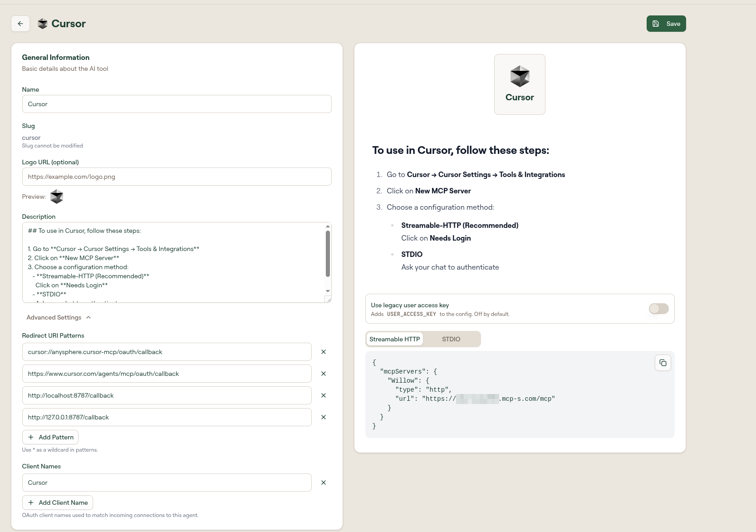This screenshot has height=532, width=756.
Task: Focus the Name input field
Action: coord(177,104)
